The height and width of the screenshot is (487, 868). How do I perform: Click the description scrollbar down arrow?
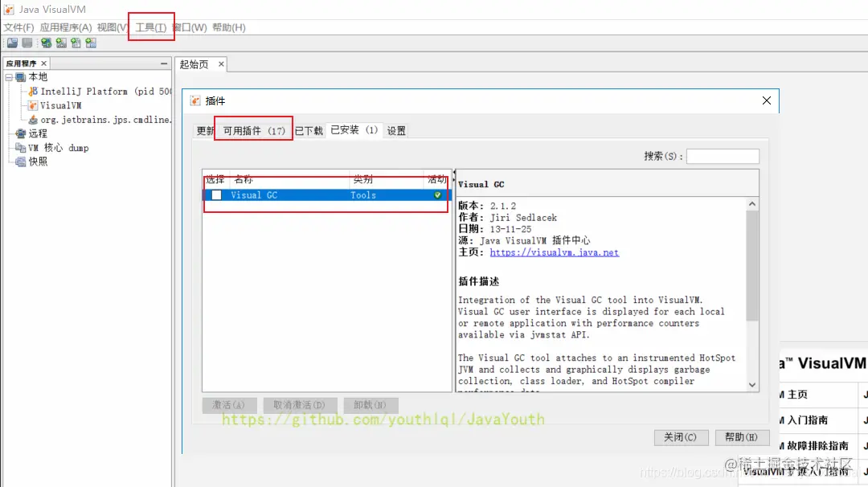point(751,385)
